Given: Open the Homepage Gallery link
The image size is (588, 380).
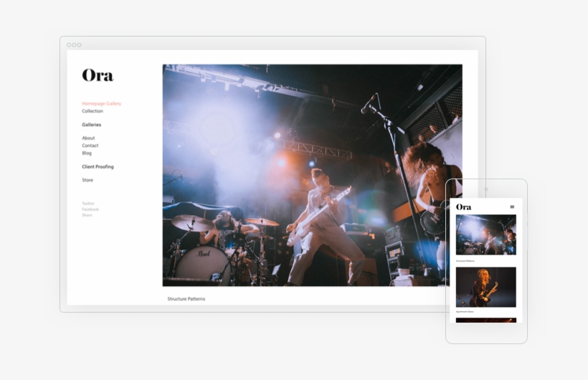Looking at the screenshot, I should [102, 103].
